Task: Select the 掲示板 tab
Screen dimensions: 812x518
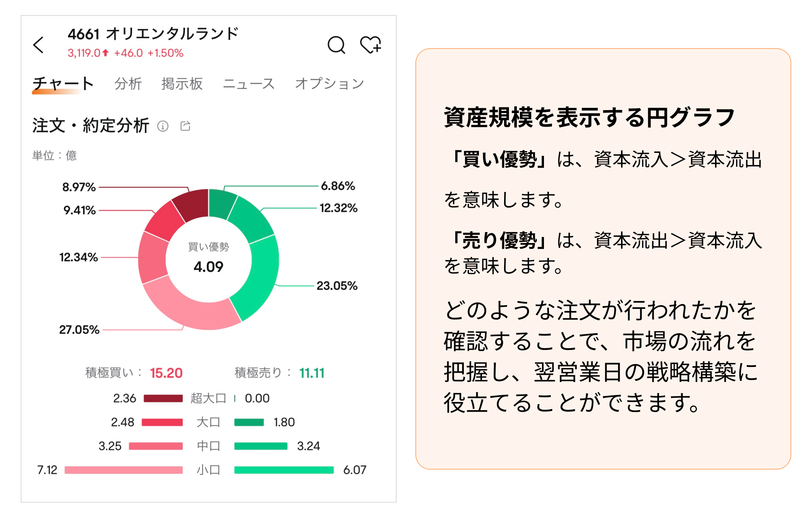Action: point(182,83)
